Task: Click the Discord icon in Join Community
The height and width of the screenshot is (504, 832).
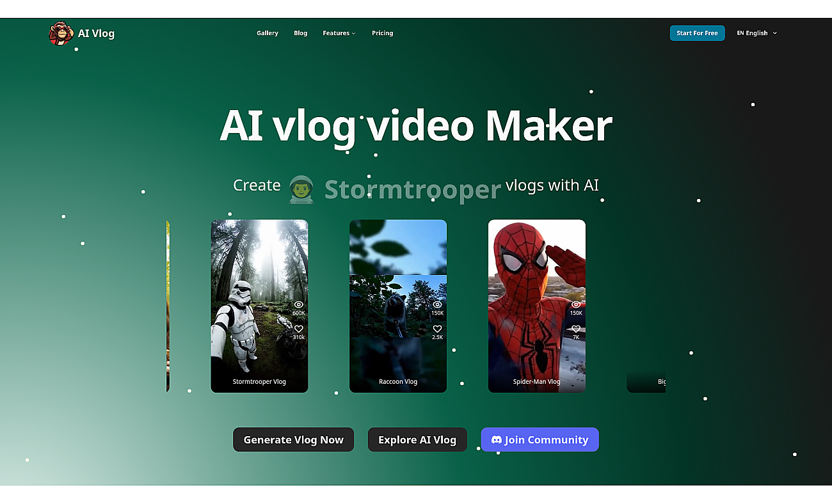Action: point(496,440)
